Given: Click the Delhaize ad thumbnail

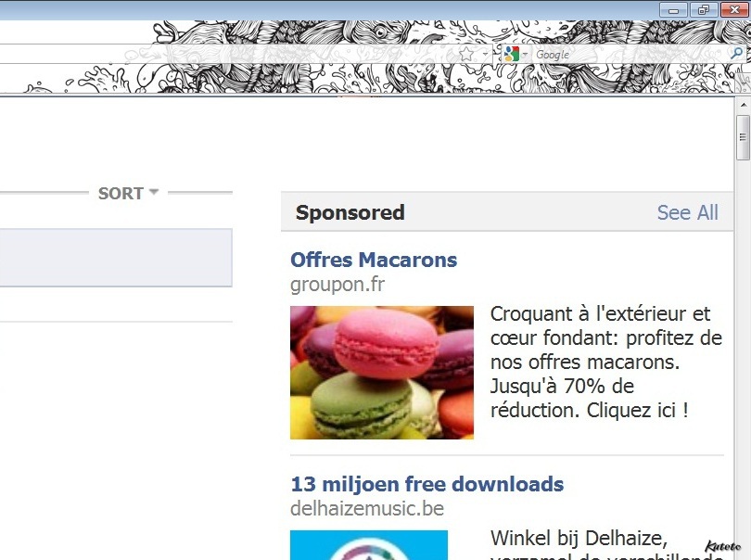Looking at the screenshot, I should [369, 545].
